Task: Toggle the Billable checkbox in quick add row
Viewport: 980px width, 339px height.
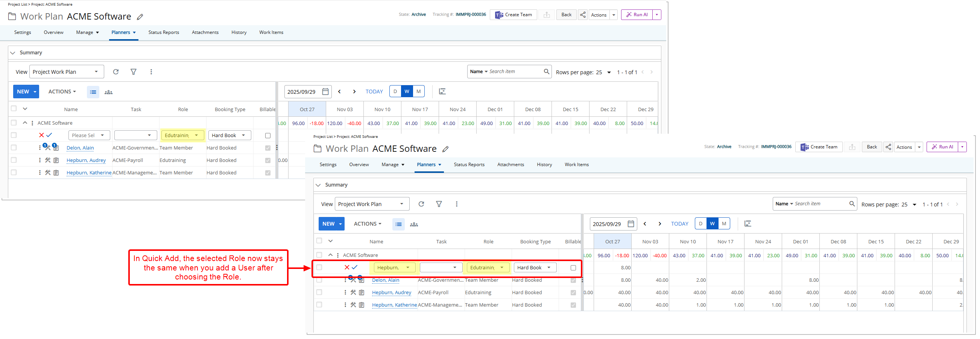Action: [573, 268]
